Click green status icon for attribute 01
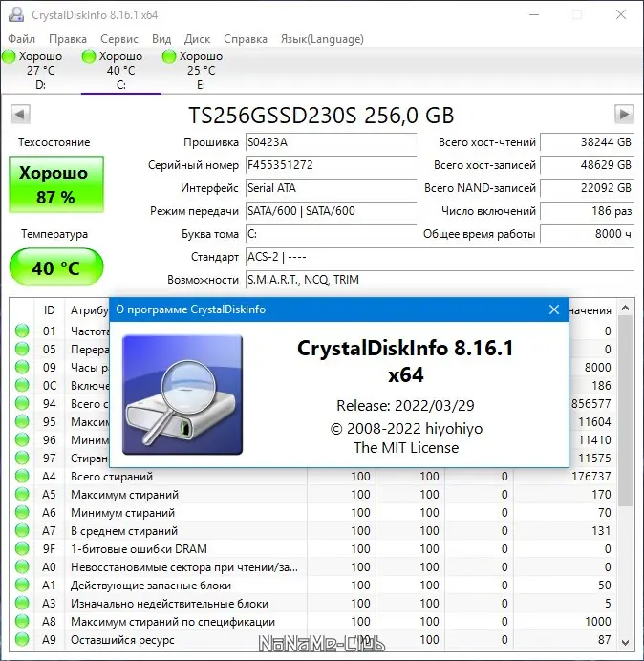The height and width of the screenshot is (661, 644). point(22,330)
